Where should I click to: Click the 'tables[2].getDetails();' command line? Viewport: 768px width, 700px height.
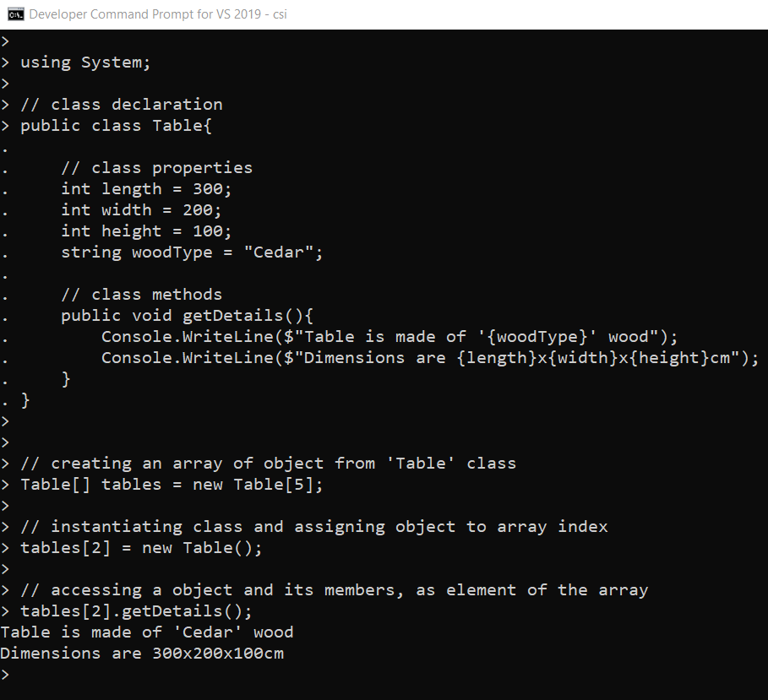[x=136, y=611]
